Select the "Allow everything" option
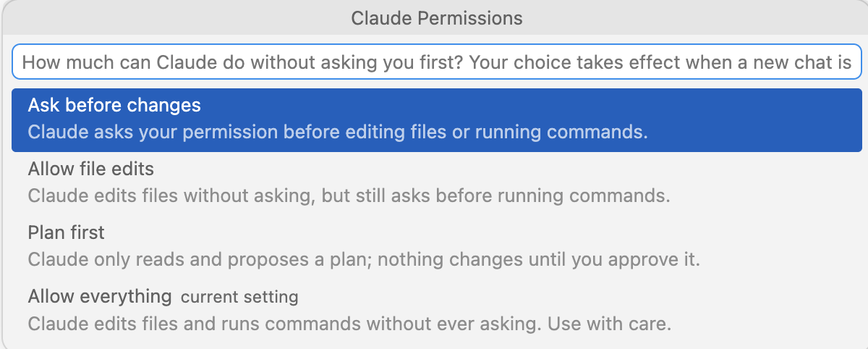The height and width of the screenshot is (349, 868). click(437, 310)
